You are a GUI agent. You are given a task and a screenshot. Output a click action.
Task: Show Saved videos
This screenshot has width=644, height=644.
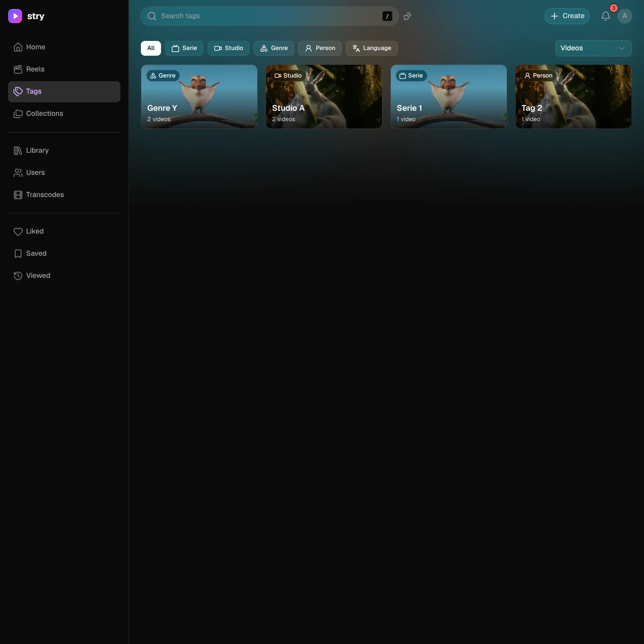[64, 253]
